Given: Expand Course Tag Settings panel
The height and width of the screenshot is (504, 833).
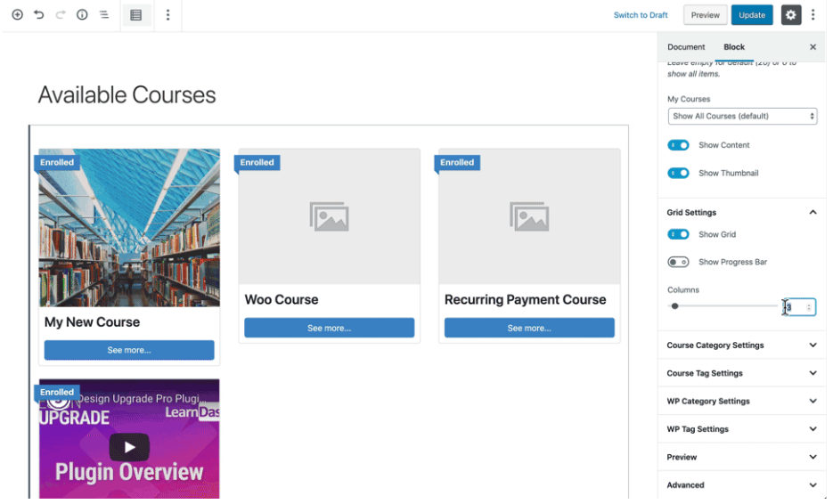Looking at the screenshot, I should [x=742, y=373].
